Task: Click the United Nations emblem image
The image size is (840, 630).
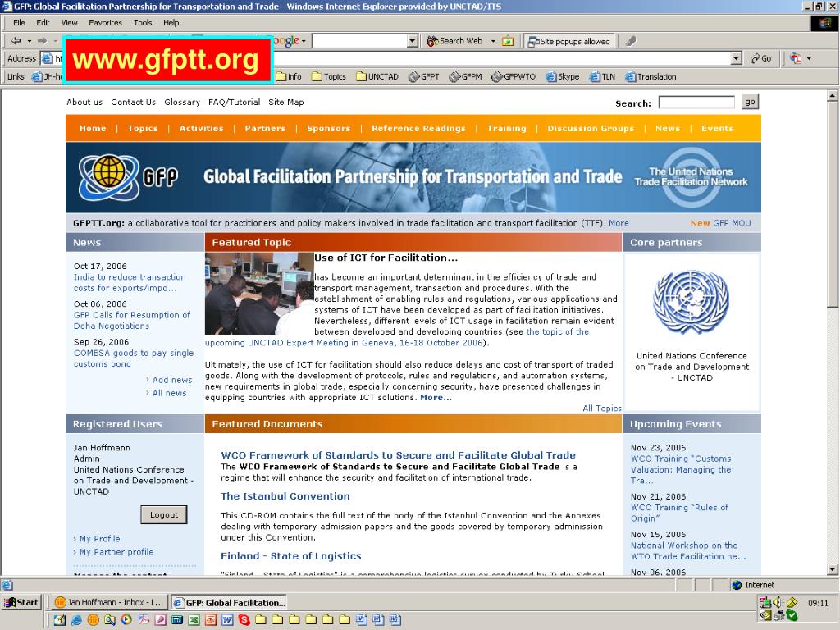Action: click(691, 302)
